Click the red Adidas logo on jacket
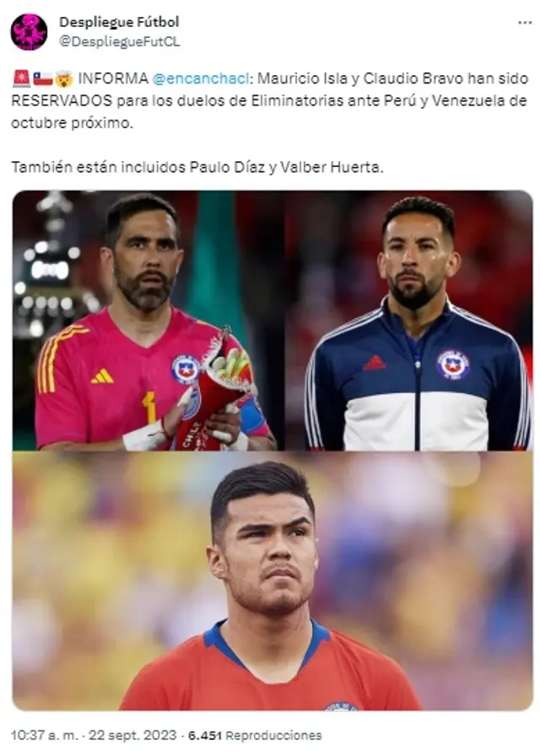This screenshot has width=540, height=756. click(x=375, y=363)
